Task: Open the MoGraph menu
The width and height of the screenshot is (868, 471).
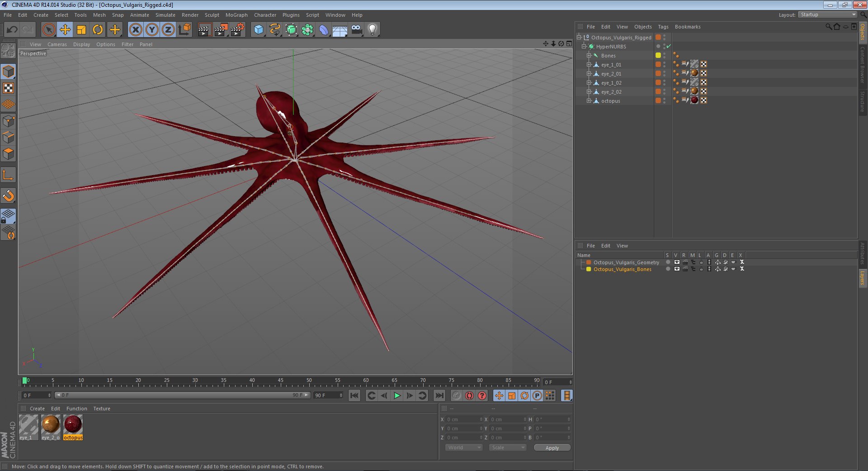Action: click(x=236, y=15)
